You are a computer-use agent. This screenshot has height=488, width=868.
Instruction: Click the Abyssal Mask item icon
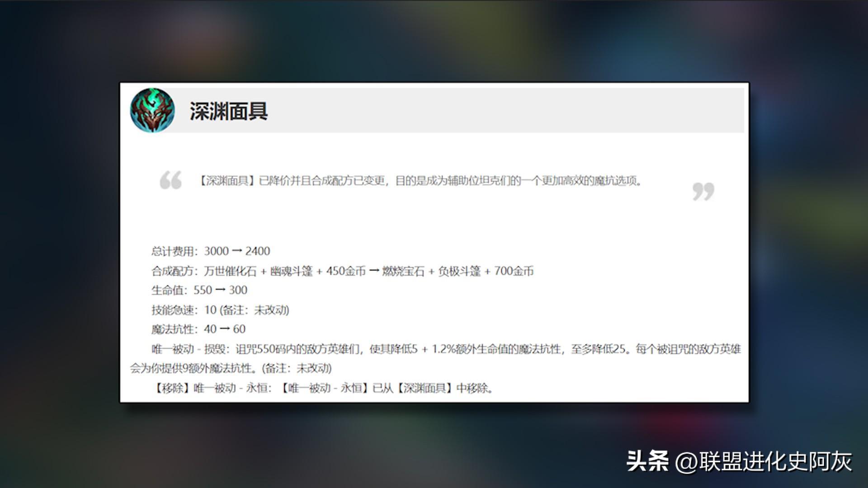pyautogui.click(x=152, y=110)
